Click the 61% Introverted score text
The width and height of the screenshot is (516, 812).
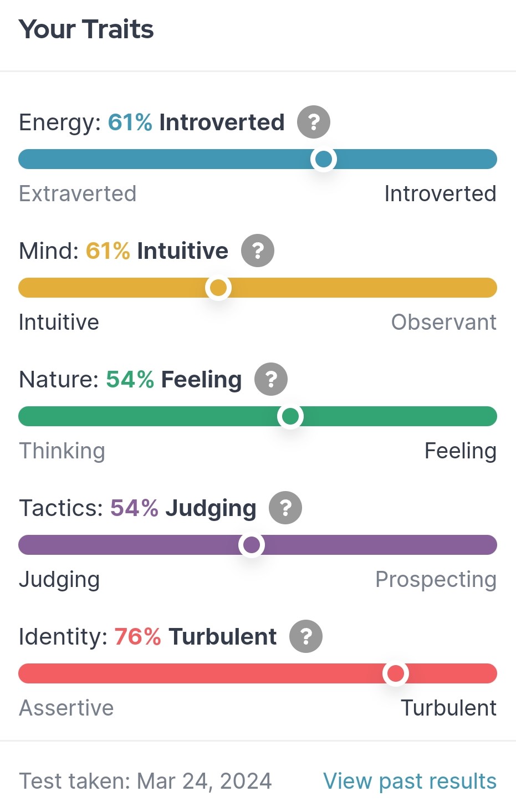(197, 122)
